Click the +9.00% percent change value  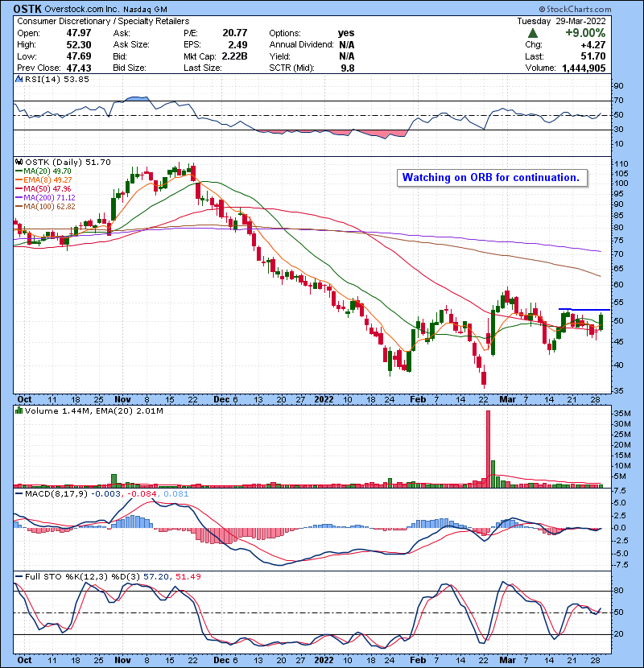585,33
